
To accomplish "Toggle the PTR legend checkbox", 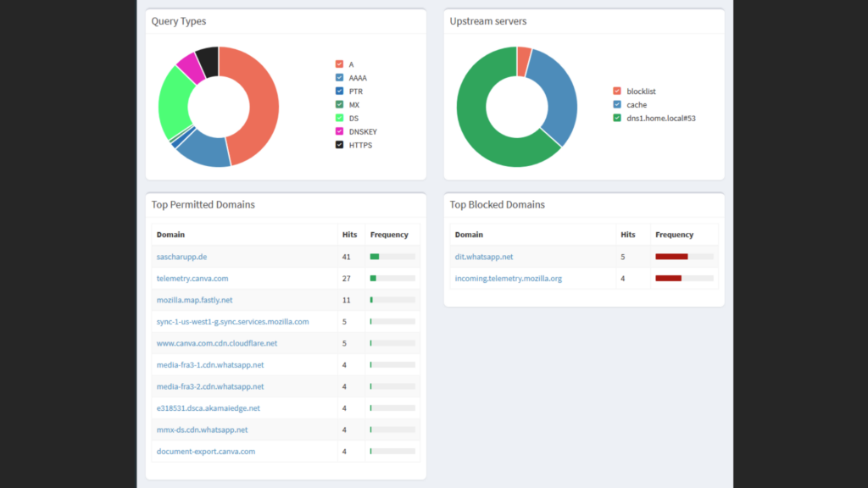I will [x=339, y=91].
